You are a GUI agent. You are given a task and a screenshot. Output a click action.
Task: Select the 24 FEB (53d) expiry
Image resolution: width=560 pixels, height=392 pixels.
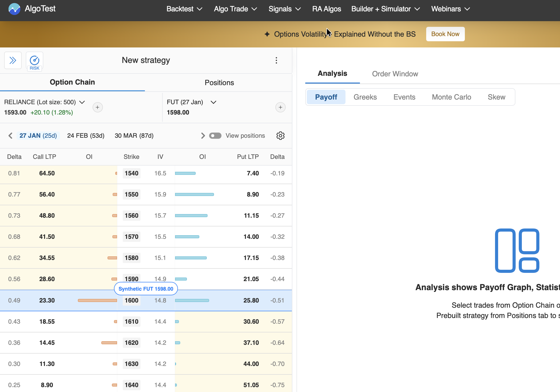click(86, 136)
